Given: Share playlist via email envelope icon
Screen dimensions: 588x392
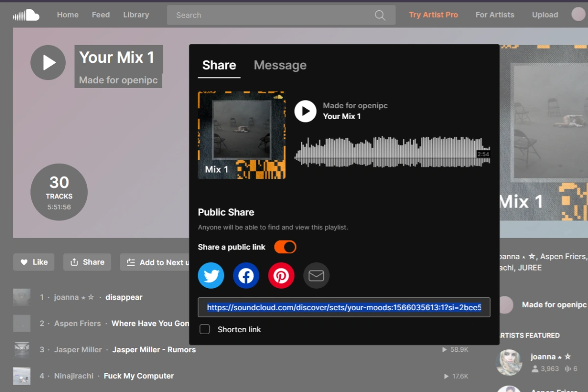Looking at the screenshot, I should tap(316, 275).
